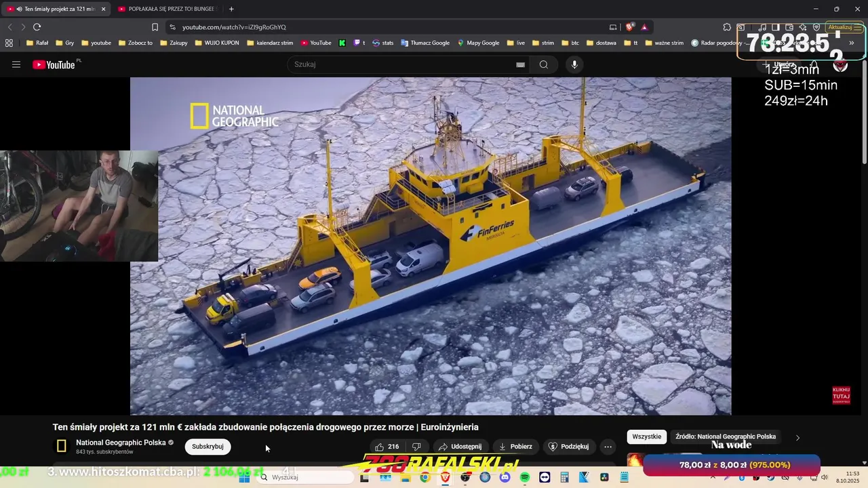Screen dimensions: 868x488
Task: Switch to 'POPŁAKAŁA SIĘ PRZEZ TO! BUNGEE' tab
Action: 166,9
